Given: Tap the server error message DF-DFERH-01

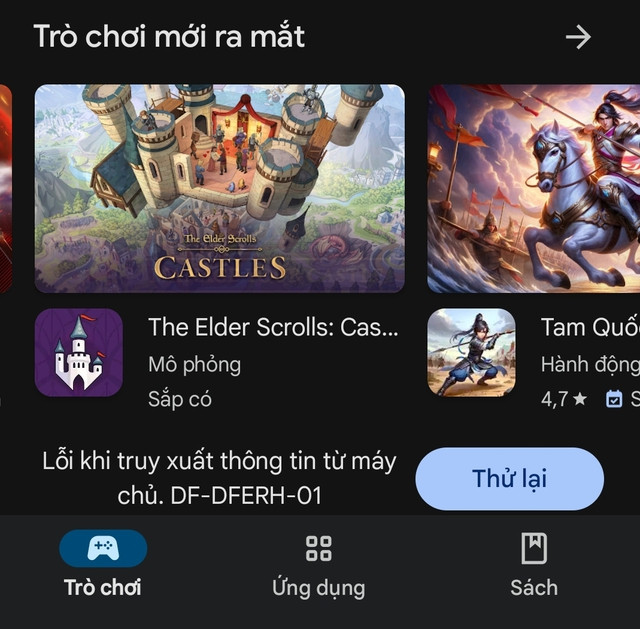Looking at the screenshot, I should (x=220, y=478).
